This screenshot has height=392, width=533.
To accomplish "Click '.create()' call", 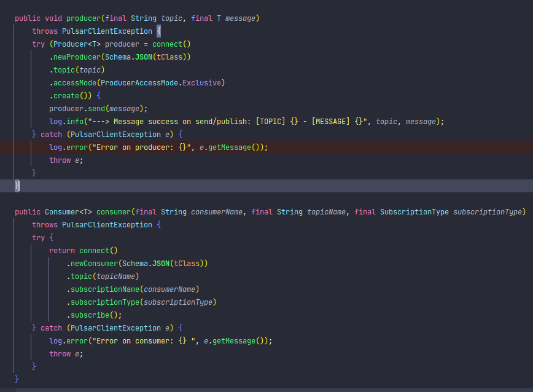I will [x=69, y=96].
